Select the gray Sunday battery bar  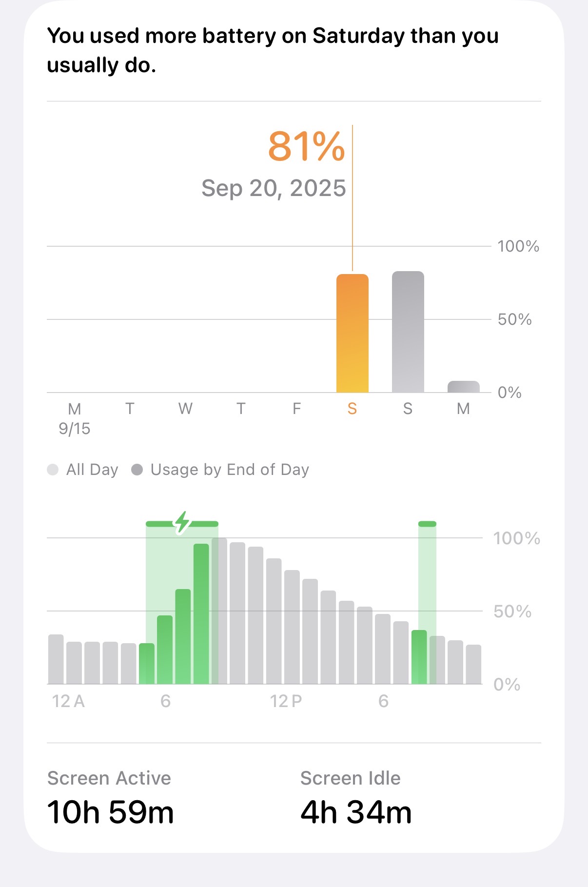click(408, 332)
